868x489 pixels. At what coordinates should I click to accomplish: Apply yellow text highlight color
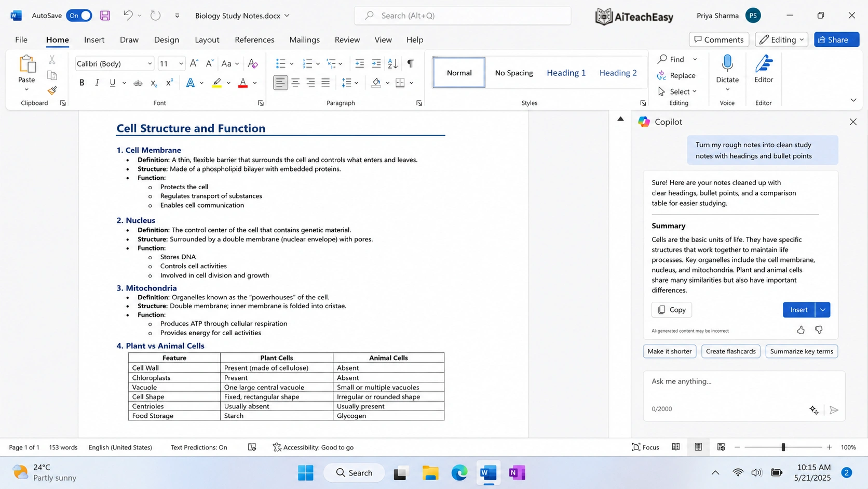point(217,83)
